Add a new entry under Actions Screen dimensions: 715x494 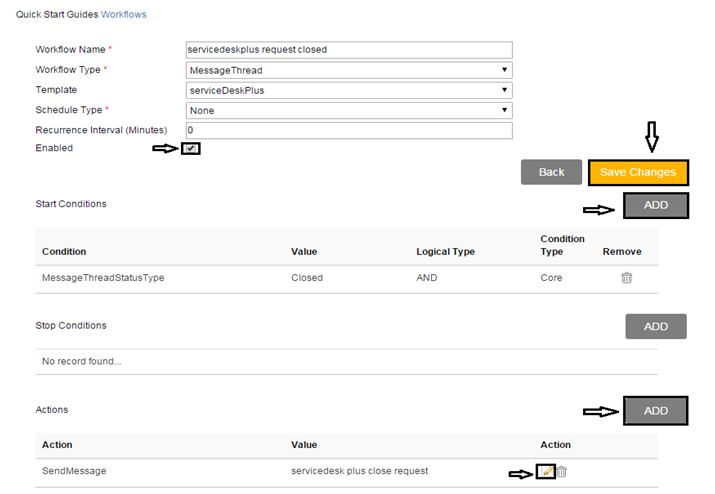click(x=655, y=410)
